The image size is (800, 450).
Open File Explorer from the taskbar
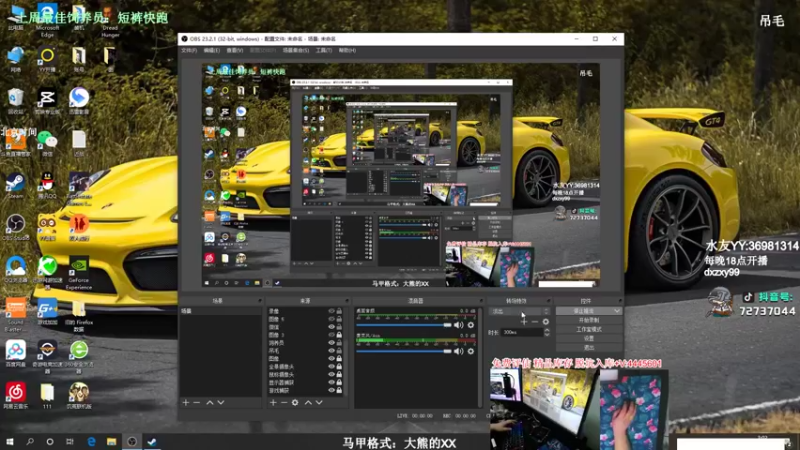point(112,441)
